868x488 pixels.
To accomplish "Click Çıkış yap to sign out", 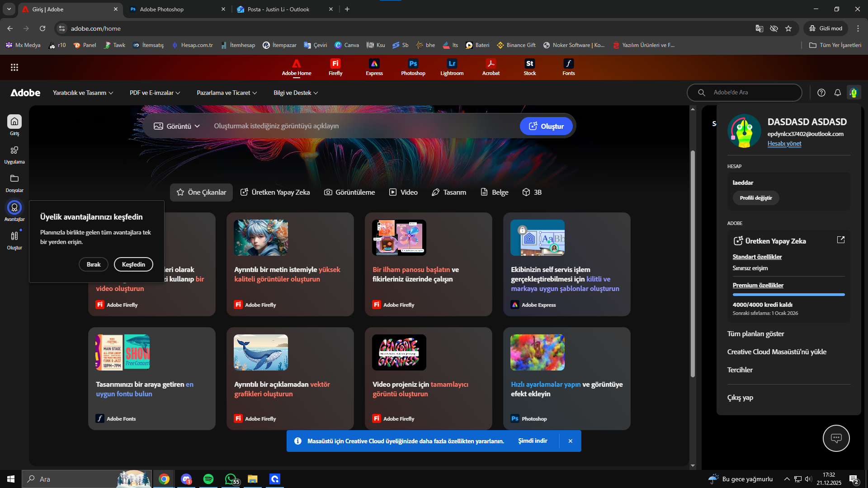I will [740, 398].
